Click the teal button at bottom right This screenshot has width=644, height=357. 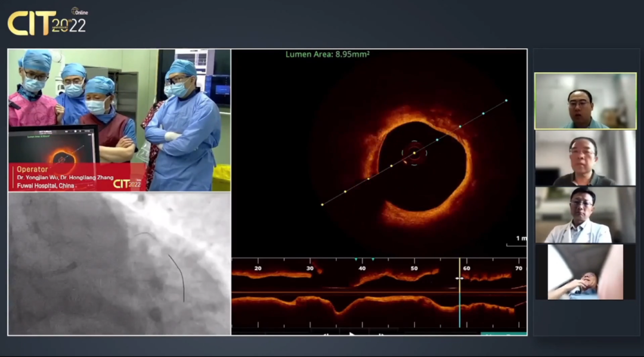tap(503, 333)
